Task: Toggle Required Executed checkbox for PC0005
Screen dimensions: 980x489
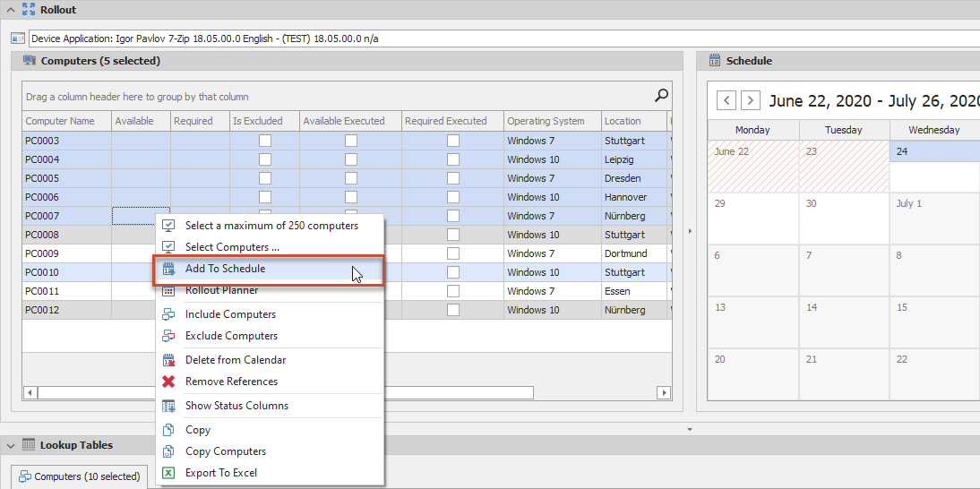Action: (453, 178)
